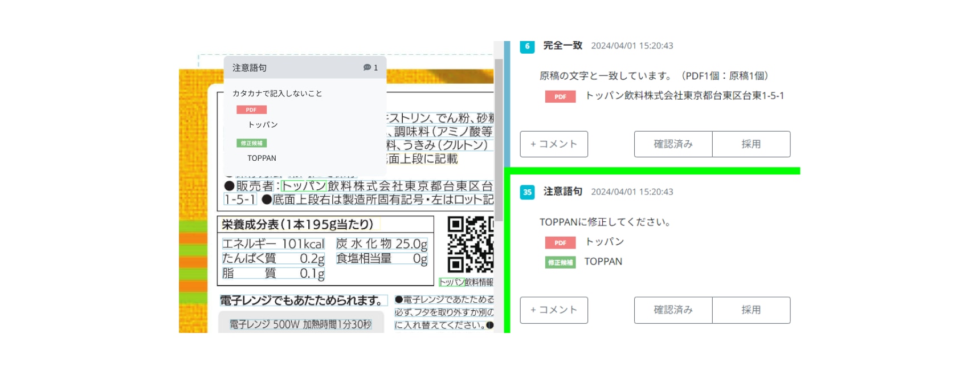The image size is (980, 374).
Task: Select エネルギー 101kcal value
Action: point(273,244)
